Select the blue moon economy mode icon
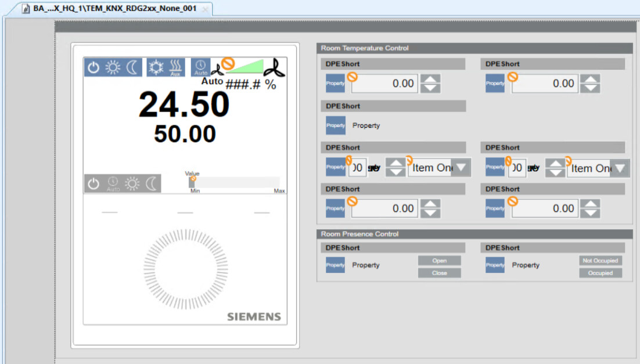Screen dimensions: 640x364 [132, 68]
